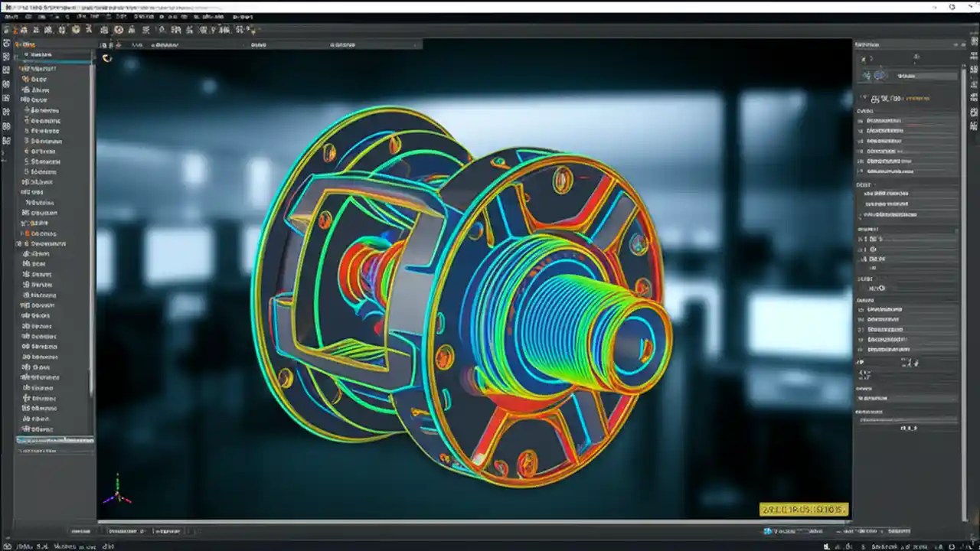980x551 pixels.
Task: Open the circular gear-shaped toolbar icon
Action: pyautogui.click(x=75, y=30)
